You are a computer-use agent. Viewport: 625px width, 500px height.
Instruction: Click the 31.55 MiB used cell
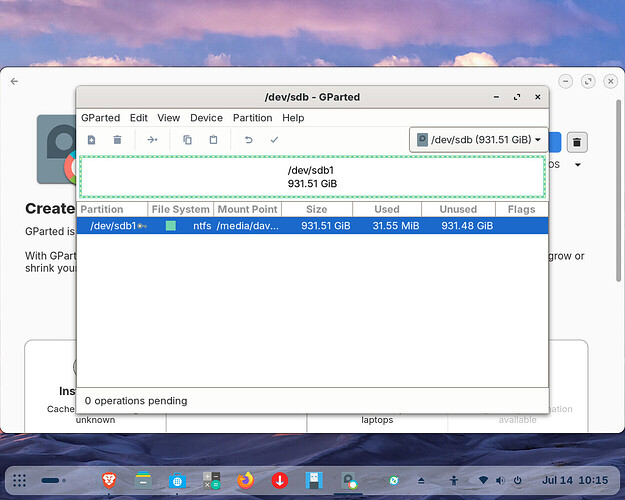(396, 226)
